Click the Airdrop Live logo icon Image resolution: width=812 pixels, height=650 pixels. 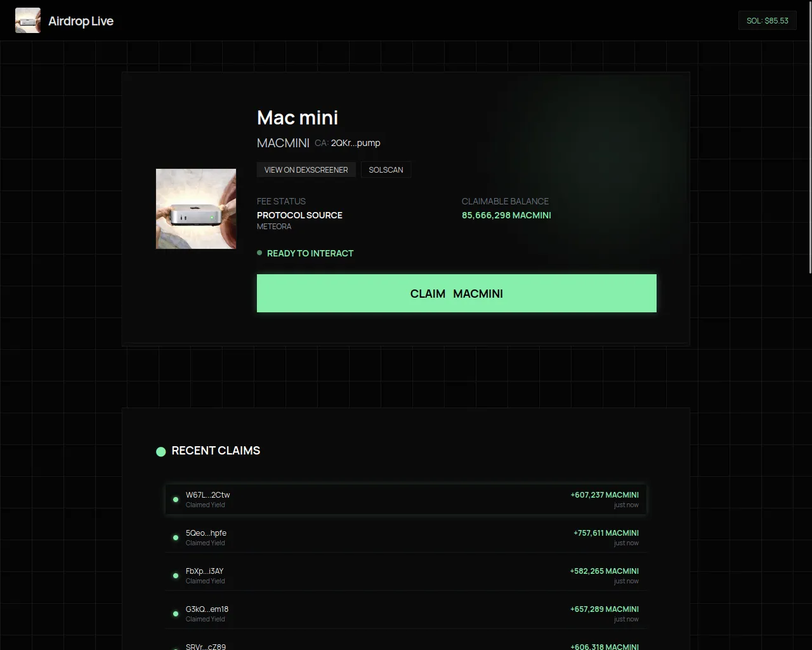tap(28, 20)
